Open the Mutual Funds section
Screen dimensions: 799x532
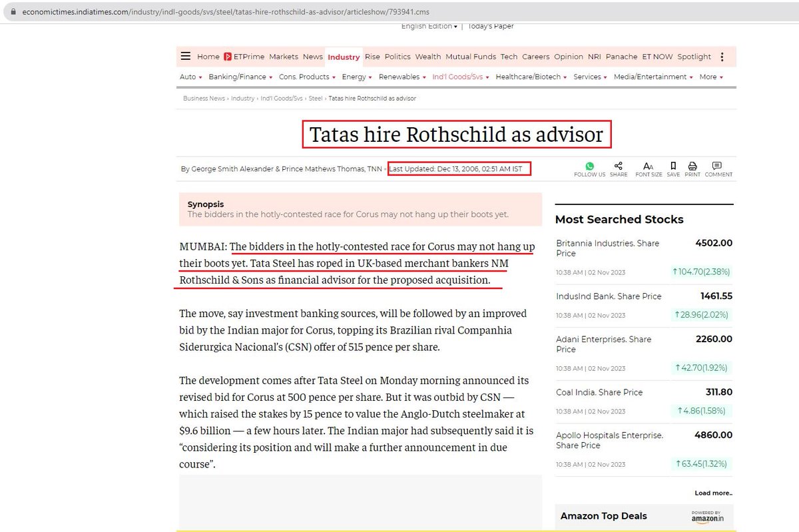tap(471, 57)
